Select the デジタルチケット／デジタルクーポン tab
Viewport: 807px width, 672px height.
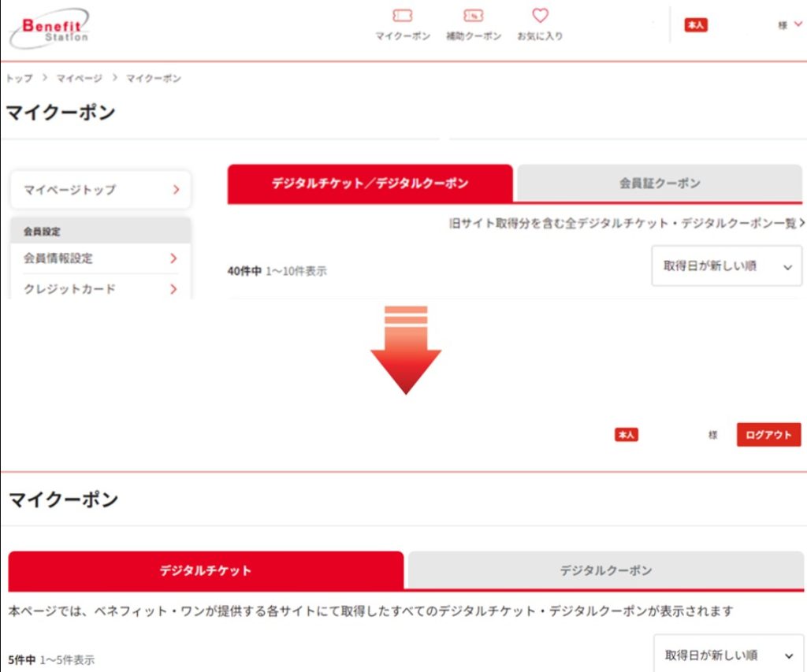point(370,184)
